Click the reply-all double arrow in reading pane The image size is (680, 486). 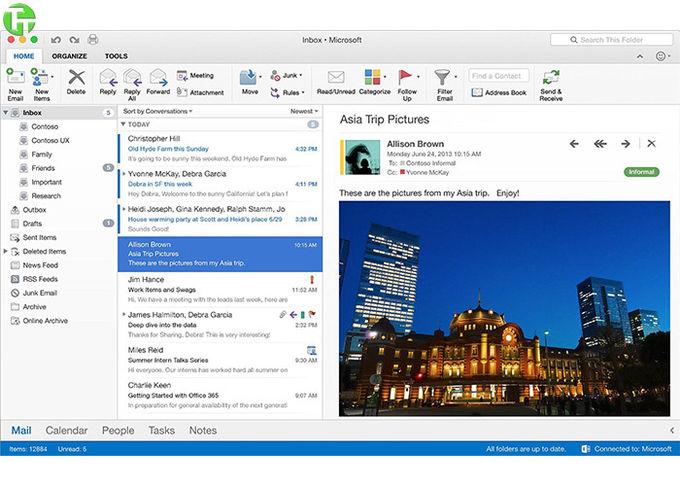[x=600, y=144]
